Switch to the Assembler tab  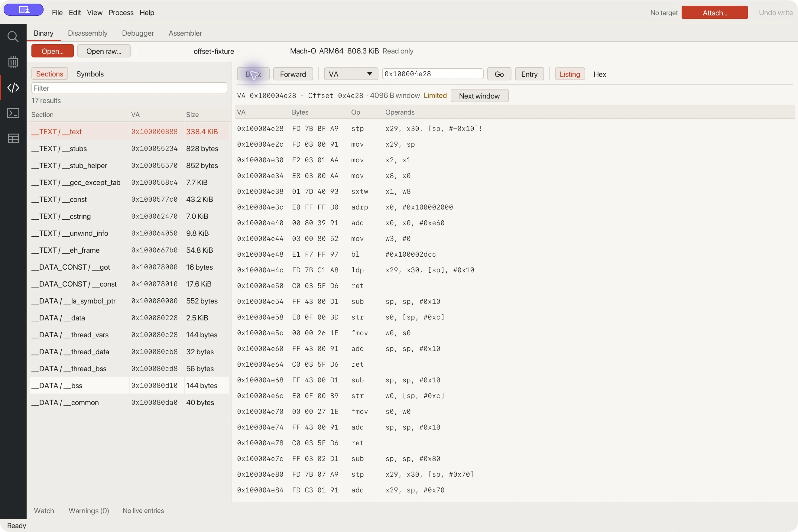(185, 33)
